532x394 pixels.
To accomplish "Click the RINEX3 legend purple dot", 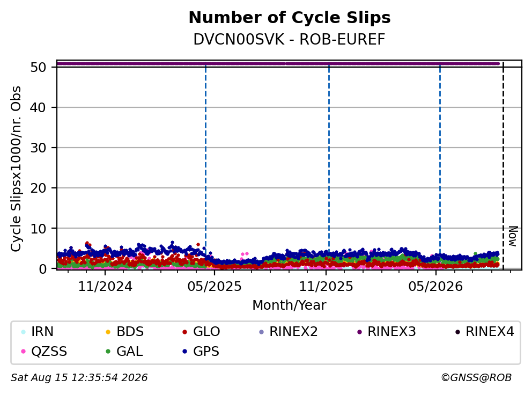I will [359, 332].
